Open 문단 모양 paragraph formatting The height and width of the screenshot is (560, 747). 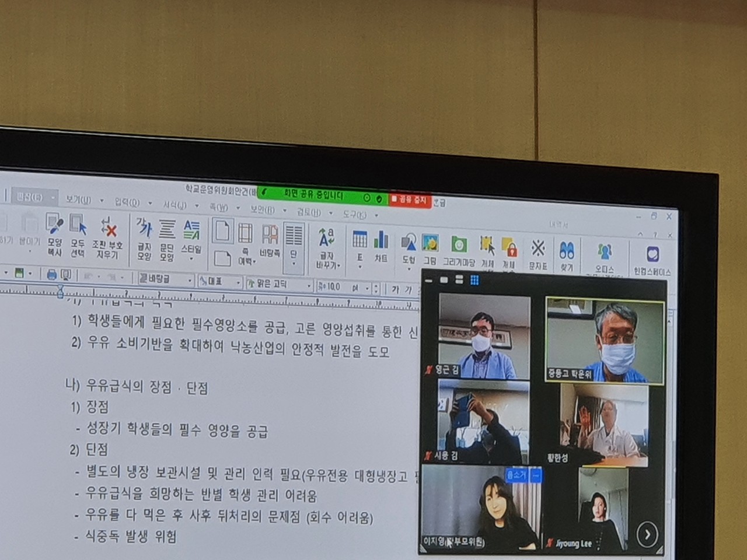pos(167,240)
